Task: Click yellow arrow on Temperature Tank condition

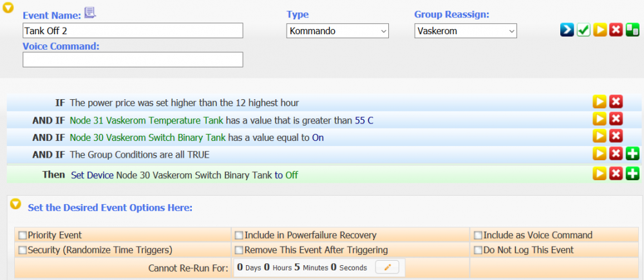Action: tap(600, 119)
